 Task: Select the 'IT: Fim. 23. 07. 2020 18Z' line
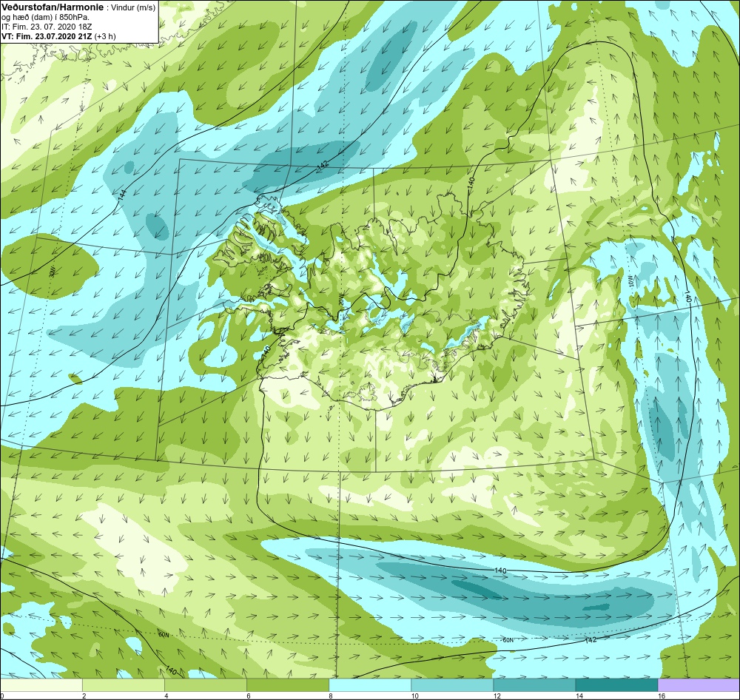47,27
